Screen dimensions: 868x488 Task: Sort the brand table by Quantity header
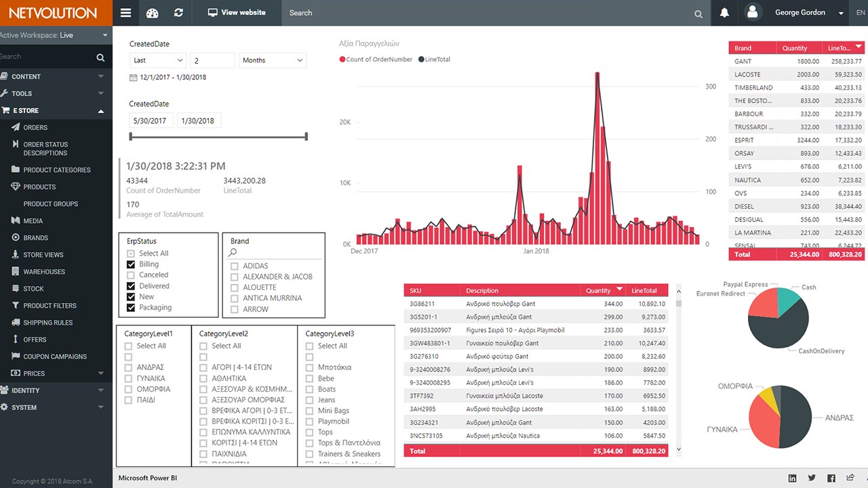[794, 48]
